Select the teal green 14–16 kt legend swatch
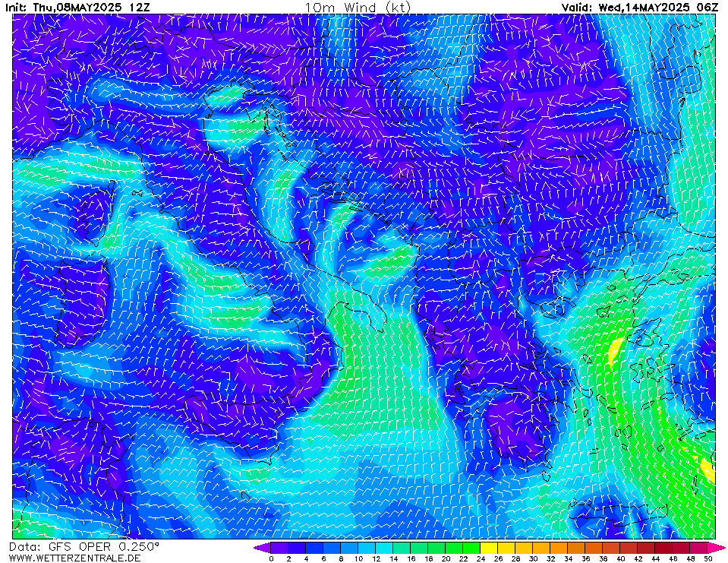 [402, 548]
